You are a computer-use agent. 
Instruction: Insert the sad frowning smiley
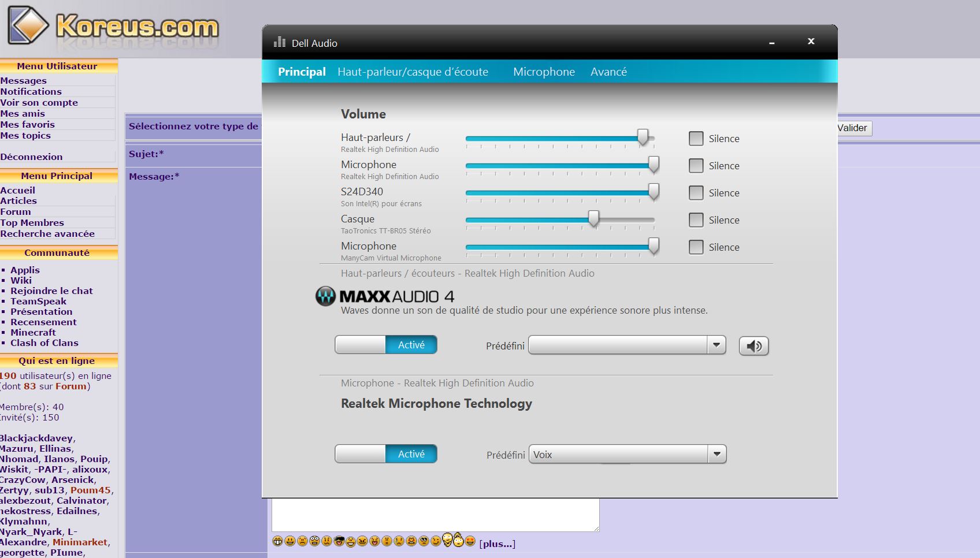click(302, 541)
